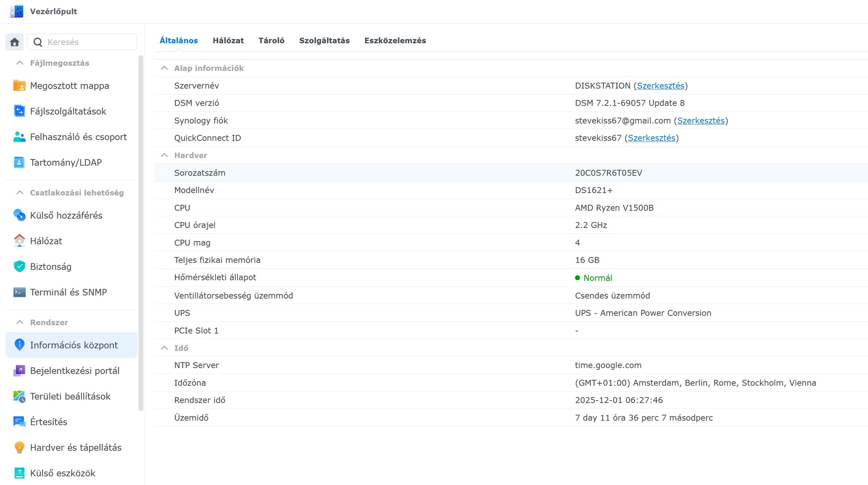868x485 pixels.
Task: Open Külső hozzáférés section
Action: [66, 215]
